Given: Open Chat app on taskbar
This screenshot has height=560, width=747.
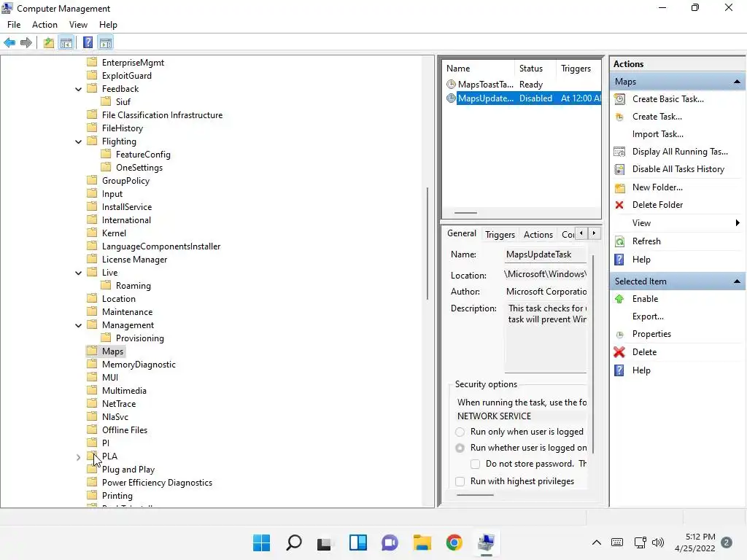Looking at the screenshot, I should click(390, 542).
